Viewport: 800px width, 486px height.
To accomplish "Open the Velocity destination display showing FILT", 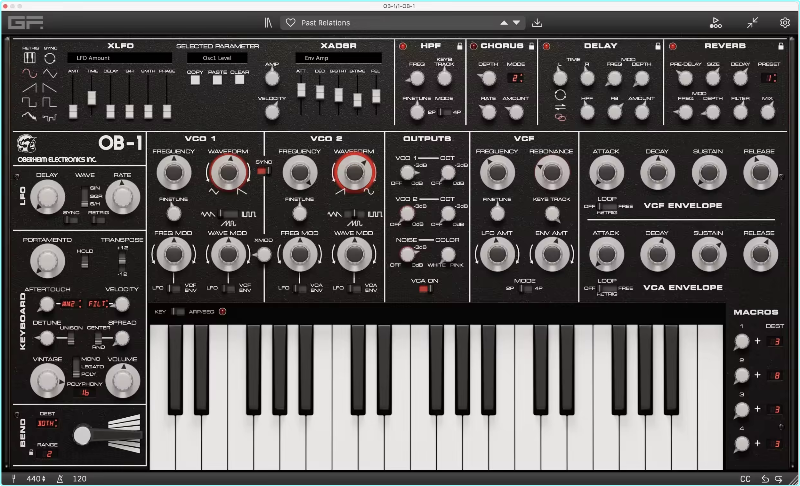I will point(97,304).
